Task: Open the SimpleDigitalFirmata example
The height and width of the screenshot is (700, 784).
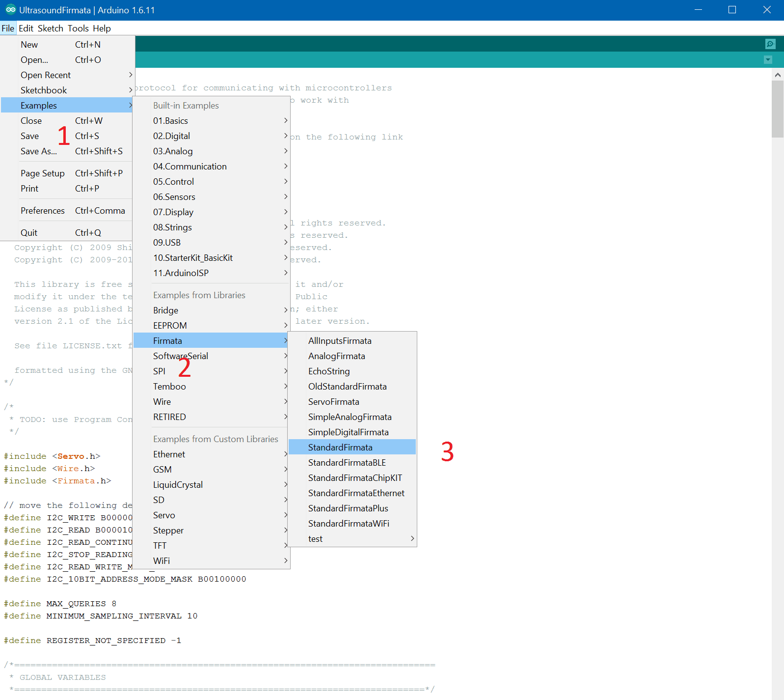Action: click(x=352, y=432)
